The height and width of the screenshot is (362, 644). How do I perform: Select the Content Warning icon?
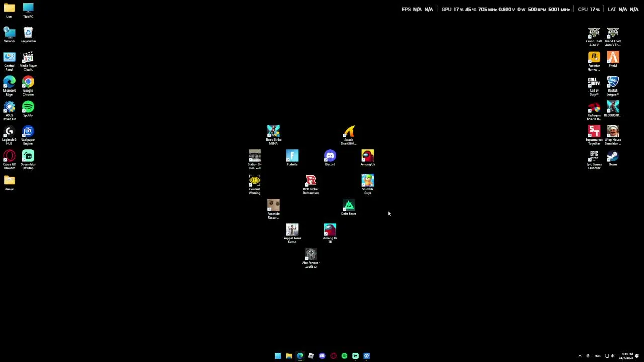point(255,185)
